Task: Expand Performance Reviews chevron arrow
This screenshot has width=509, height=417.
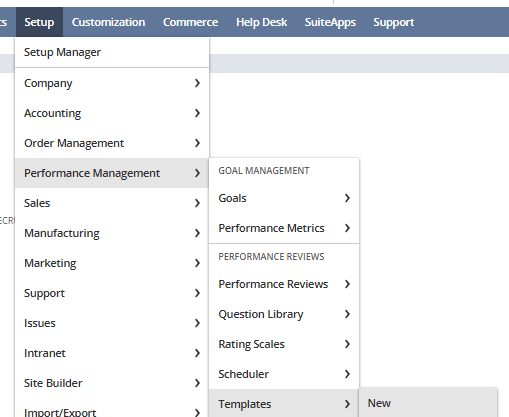Action: point(347,284)
